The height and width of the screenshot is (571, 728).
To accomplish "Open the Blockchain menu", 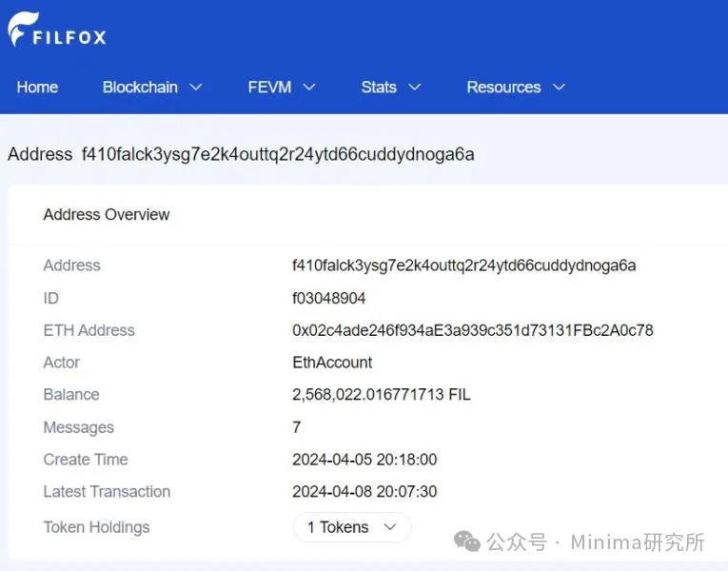I will 140,87.
